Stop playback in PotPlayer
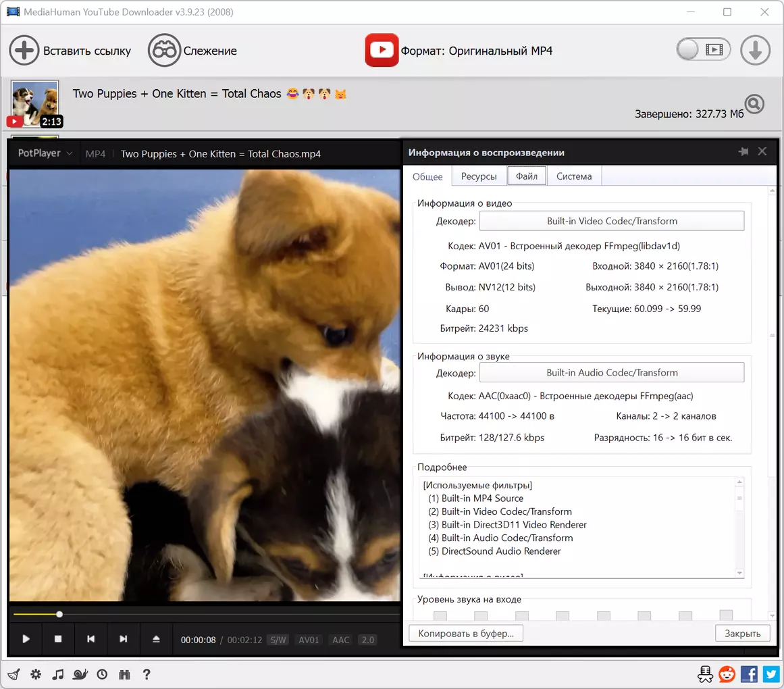This screenshot has height=689, width=784. coord(58,639)
